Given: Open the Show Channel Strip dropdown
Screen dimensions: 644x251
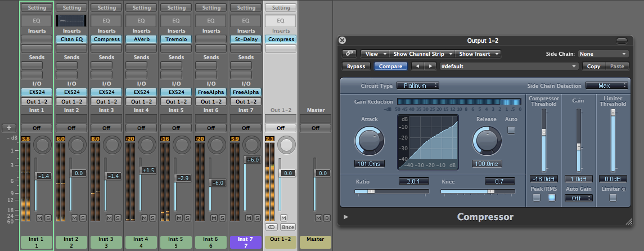Looking at the screenshot, I should [421, 54].
